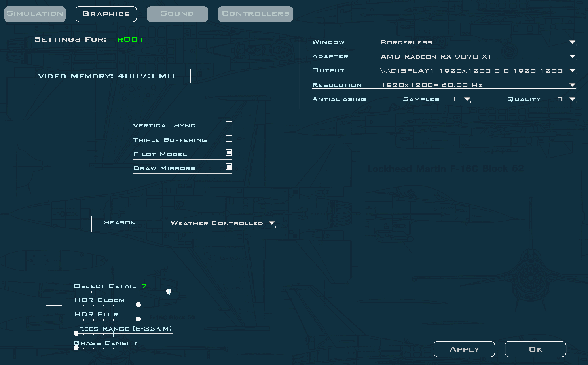Screen dimensions: 588x365
Task: Click the Grass Density slider handle
Action: pyautogui.click(x=76, y=348)
